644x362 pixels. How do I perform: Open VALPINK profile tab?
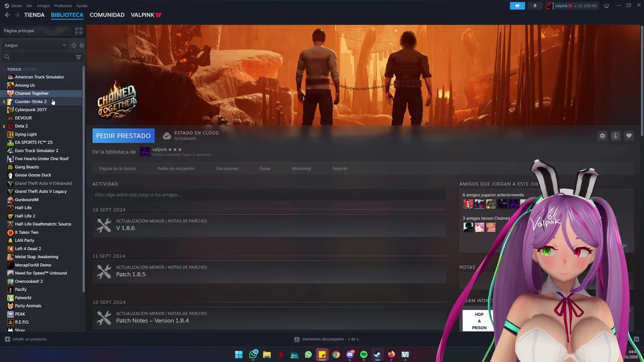pos(146,15)
